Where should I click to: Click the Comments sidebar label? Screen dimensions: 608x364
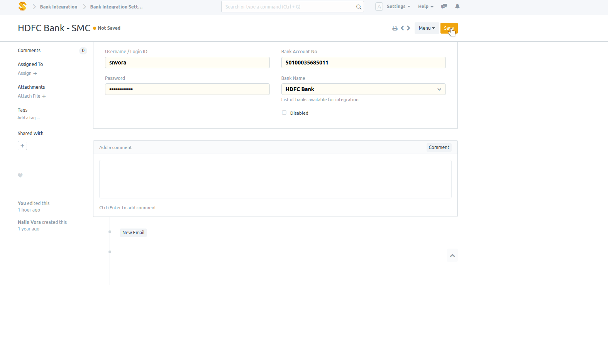coord(29,51)
